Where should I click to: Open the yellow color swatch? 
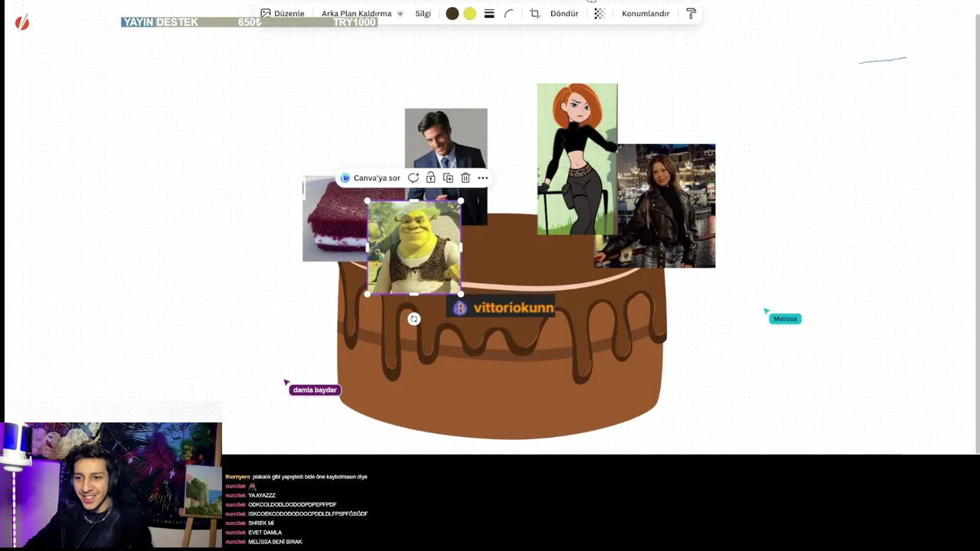click(470, 14)
